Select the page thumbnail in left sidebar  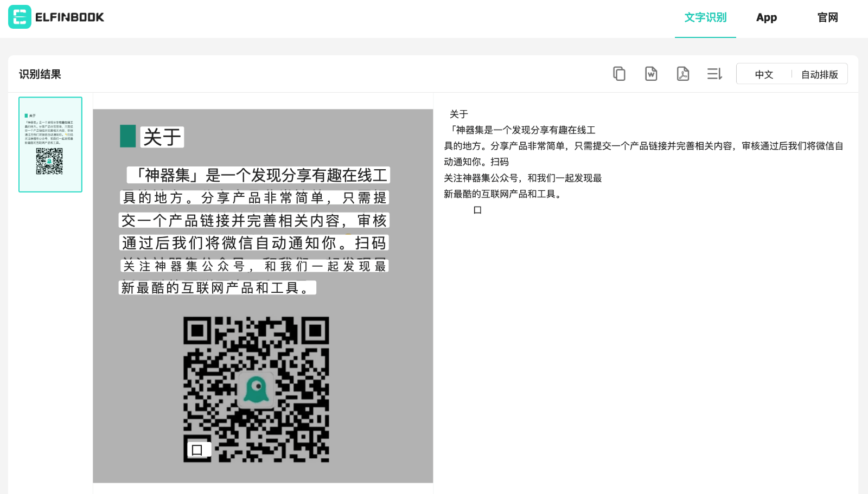click(50, 144)
